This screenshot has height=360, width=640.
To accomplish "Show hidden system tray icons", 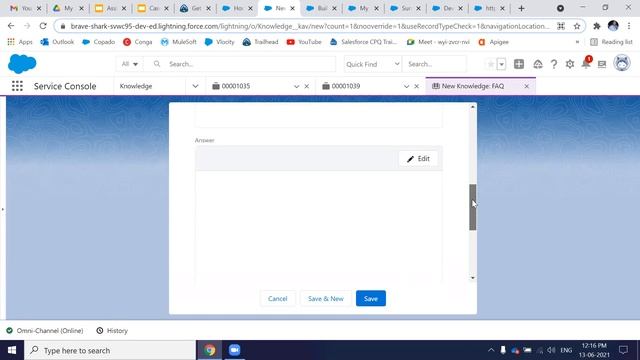I will [x=491, y=350].
